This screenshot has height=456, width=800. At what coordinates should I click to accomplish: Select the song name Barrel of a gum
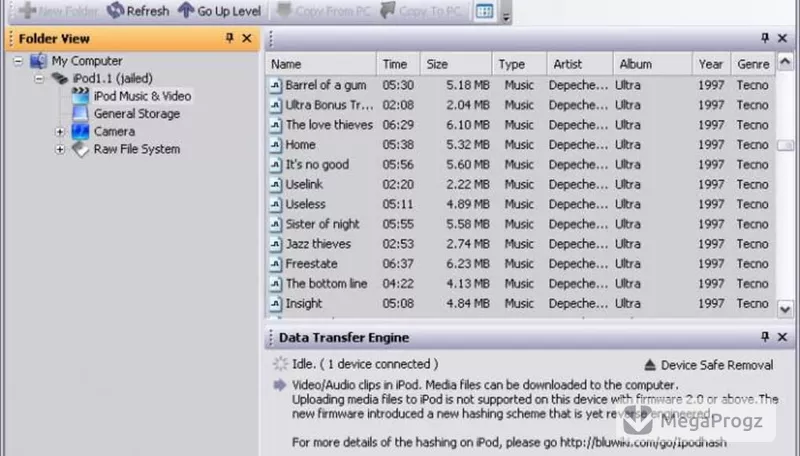pyautogui.click(x=326, y=85)
